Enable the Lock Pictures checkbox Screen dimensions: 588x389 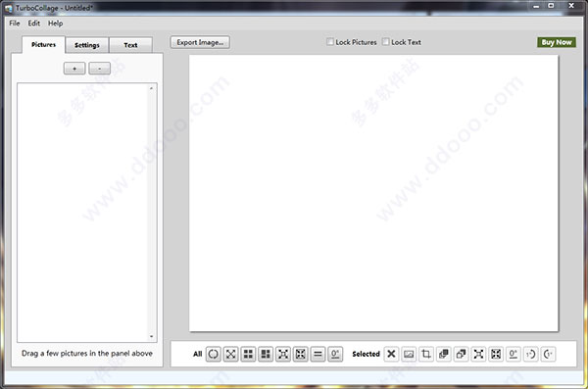[x=330, y=42]
